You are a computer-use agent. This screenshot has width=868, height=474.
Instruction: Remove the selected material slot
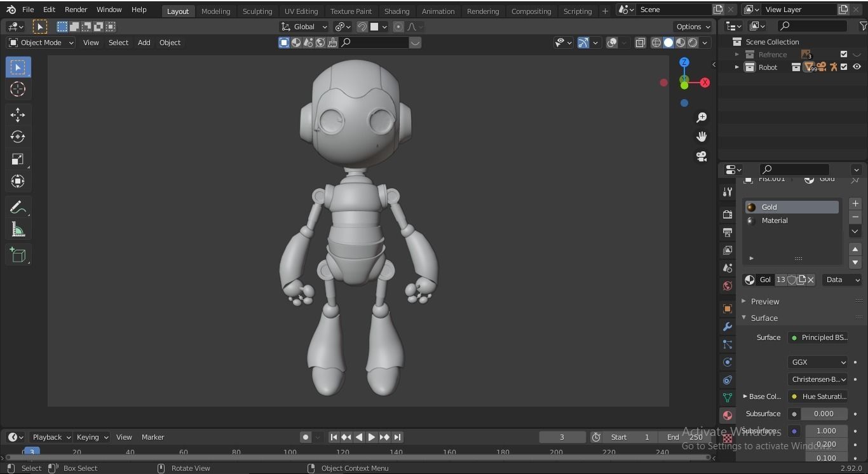tap(855, 217)
